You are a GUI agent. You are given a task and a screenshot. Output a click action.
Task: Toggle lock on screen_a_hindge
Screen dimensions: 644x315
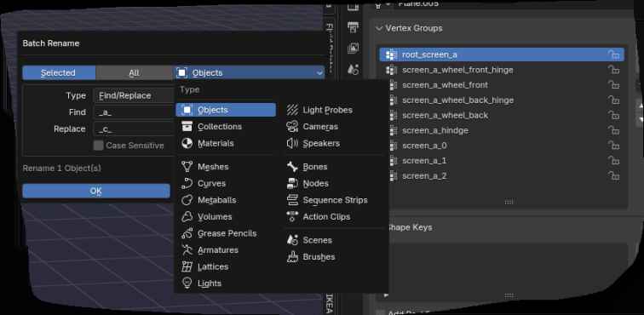613,130
